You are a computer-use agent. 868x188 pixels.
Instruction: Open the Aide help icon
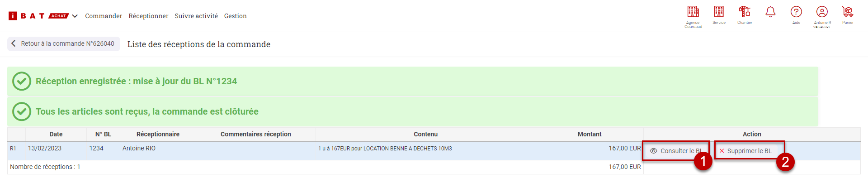(x=796, y=12)
